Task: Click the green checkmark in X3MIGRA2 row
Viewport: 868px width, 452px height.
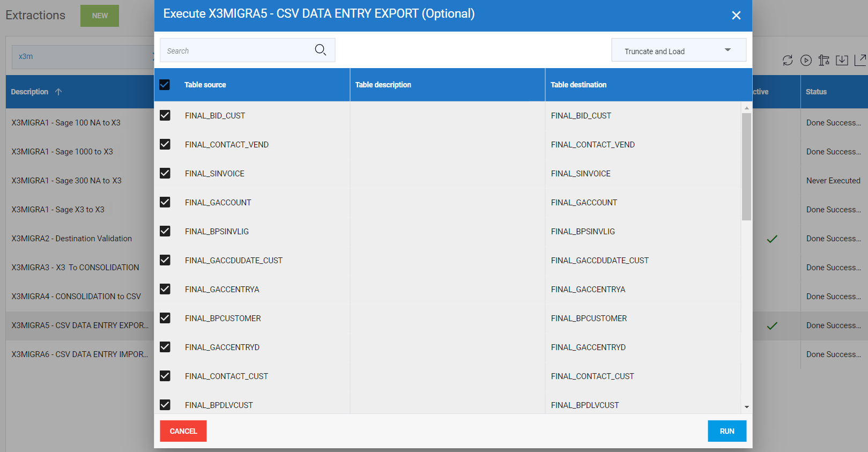Action: tap(771, 239)
